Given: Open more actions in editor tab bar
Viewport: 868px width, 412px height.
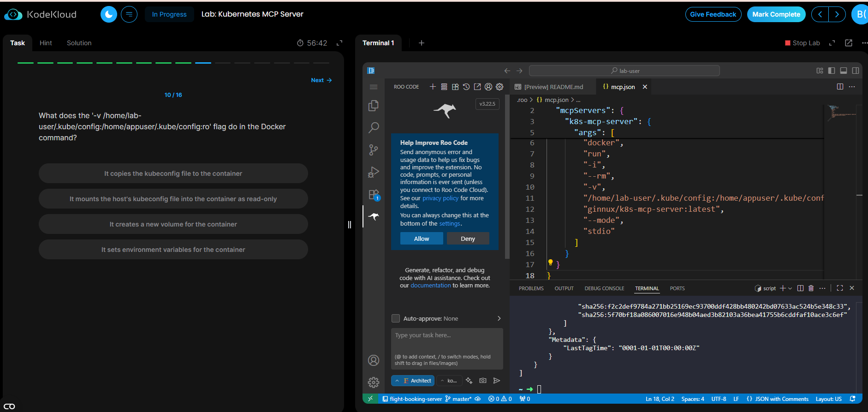Looking at the screenshot, I should pyautogui.click(x=852, y=87).
